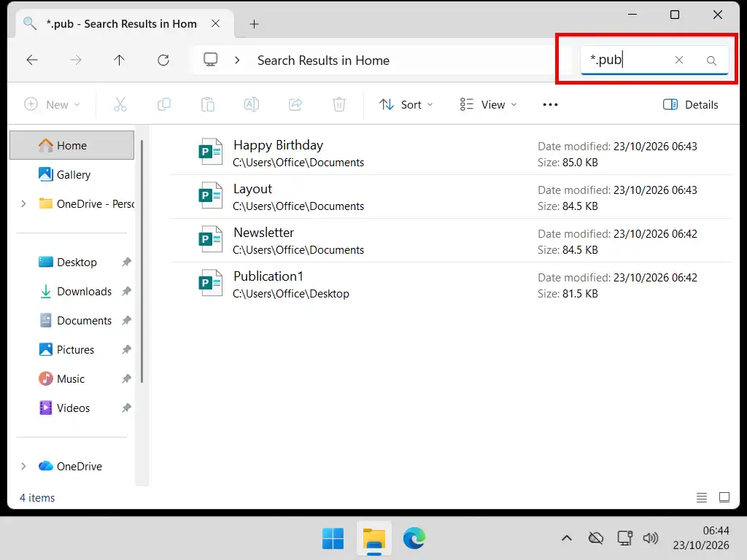Click the pin icon beside Downloads

click(126, 292)
